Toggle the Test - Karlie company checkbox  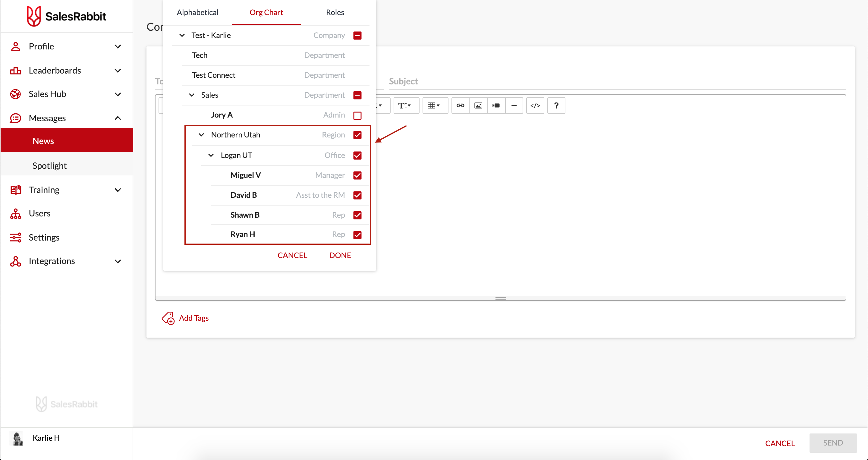pyautogui.click(x=357, y=35)
